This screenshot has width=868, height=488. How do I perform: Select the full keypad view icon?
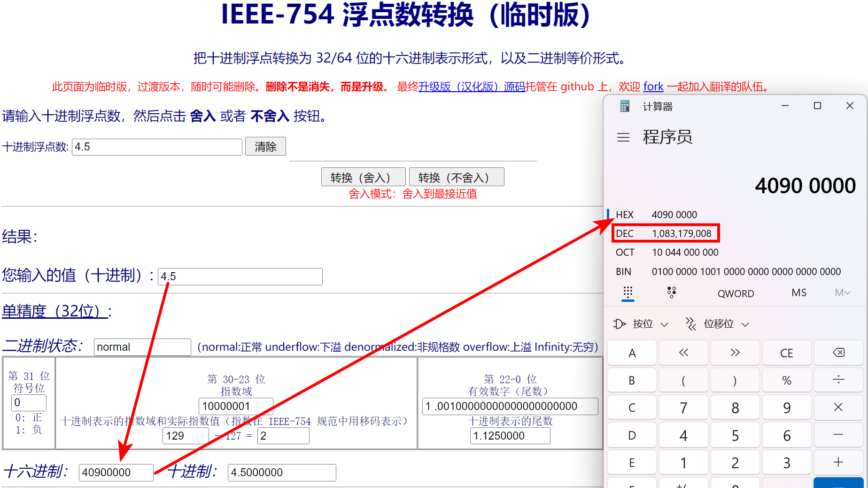(x=628, y=292)
